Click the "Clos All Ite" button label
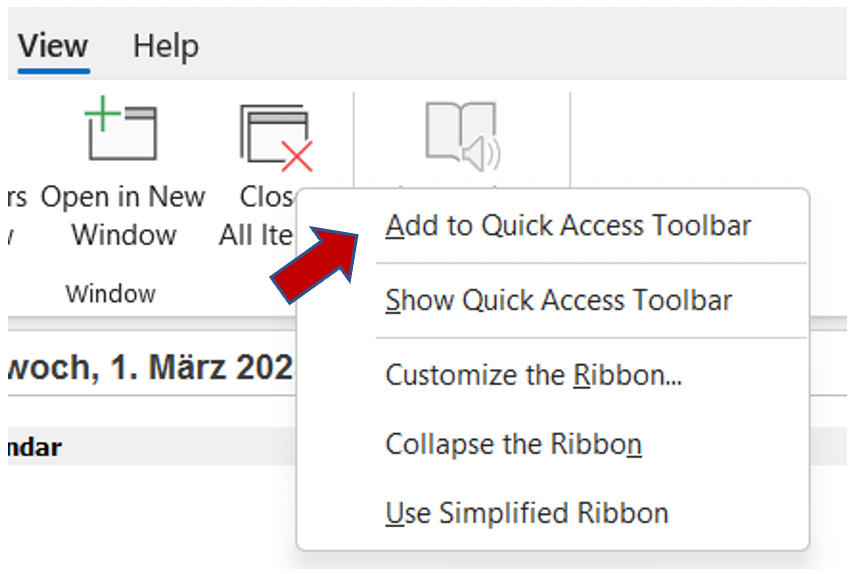This screenshot has width=852, height=574. pyautogui.click(x=257, y=216)
